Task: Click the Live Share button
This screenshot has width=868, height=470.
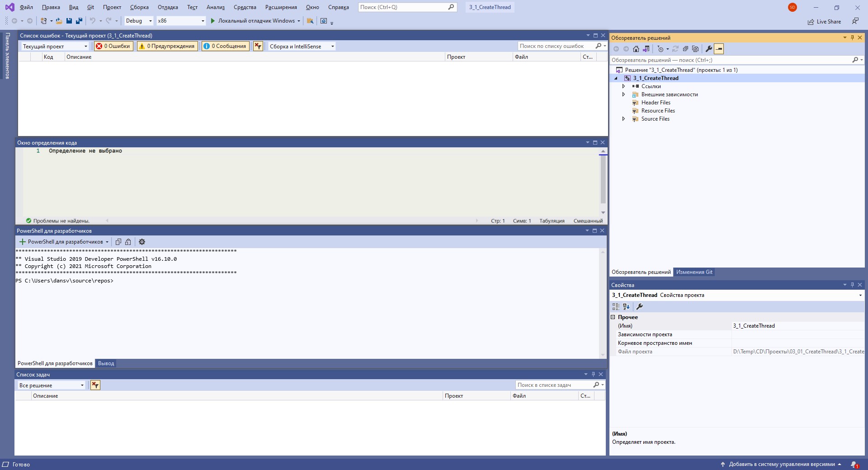Action: 824,22
